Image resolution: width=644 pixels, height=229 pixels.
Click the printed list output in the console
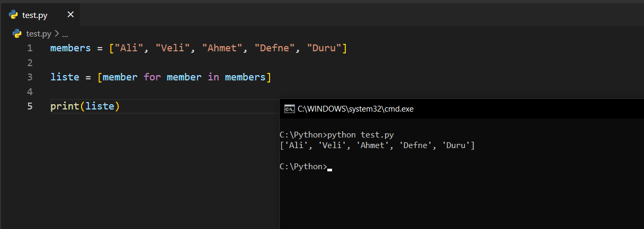(377, 145)
